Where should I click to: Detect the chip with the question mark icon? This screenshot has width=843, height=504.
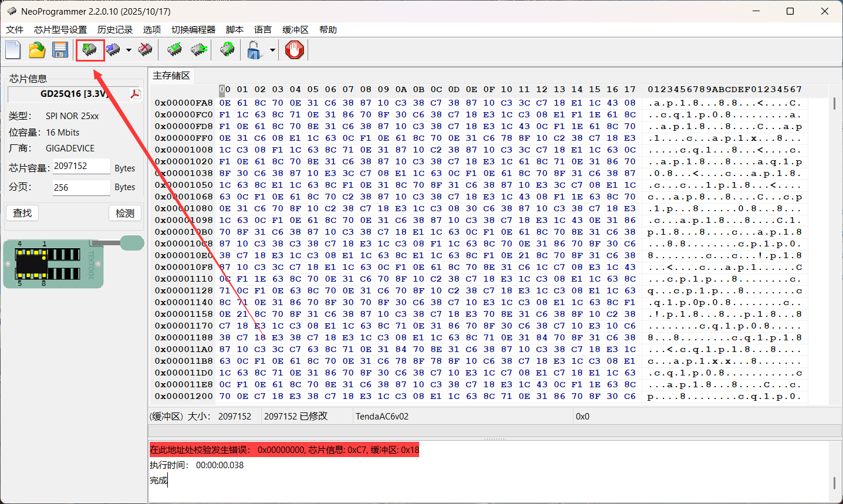coord(227,50)
